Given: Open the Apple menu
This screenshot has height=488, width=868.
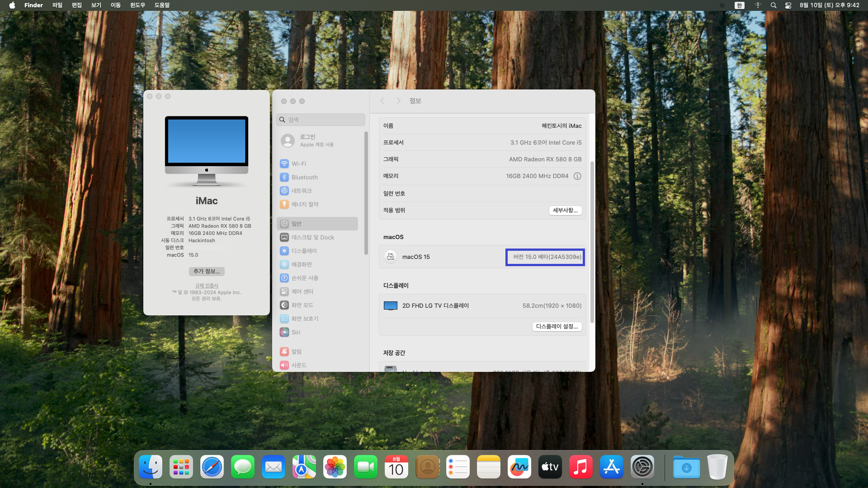Looking at the screenshot, I should (12, 5).
